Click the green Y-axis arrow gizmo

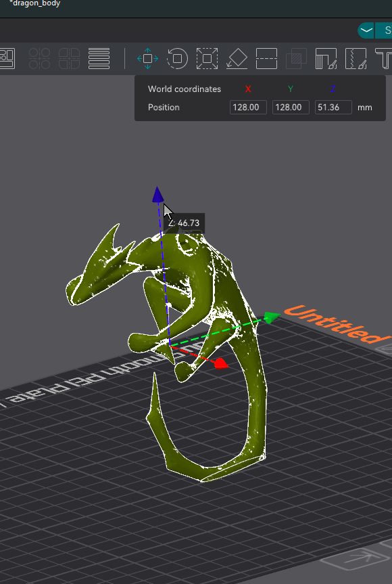tap(272, 317)
